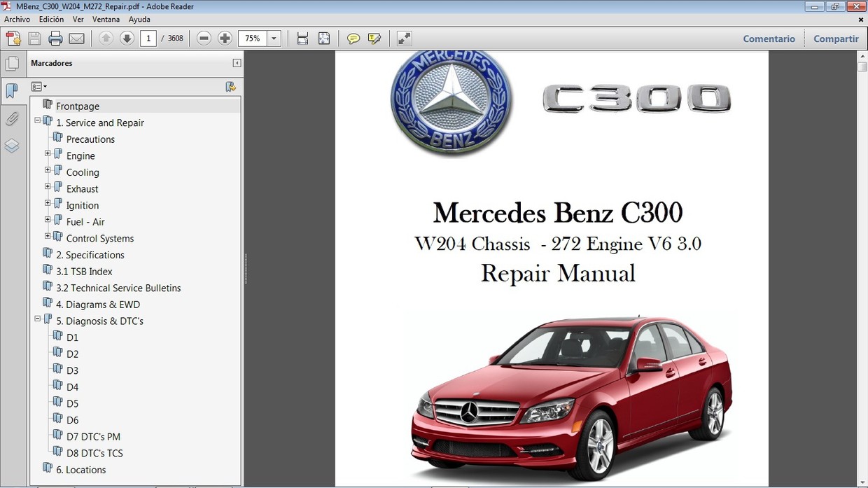Screen dimensions: 868x488
Task: Open the 4. Diagrams & EWD bookmark
Action: pos(98,305)
